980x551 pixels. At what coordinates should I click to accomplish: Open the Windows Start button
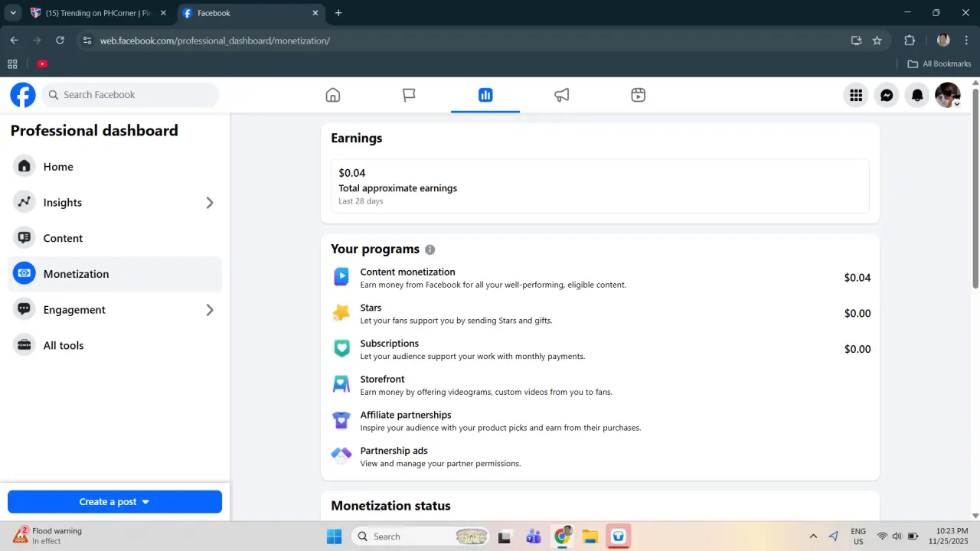pyautogui.click(x=335, y=536)
